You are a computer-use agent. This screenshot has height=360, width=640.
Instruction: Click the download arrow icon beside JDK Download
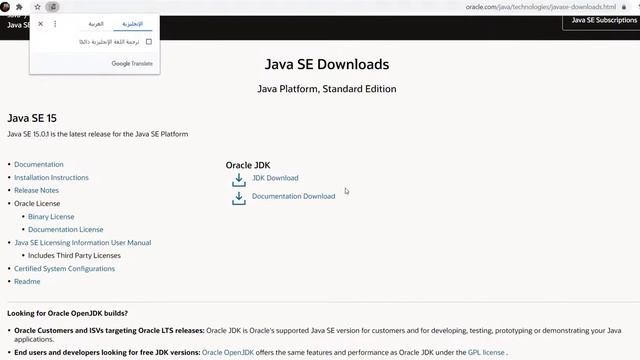click(239, 180)
